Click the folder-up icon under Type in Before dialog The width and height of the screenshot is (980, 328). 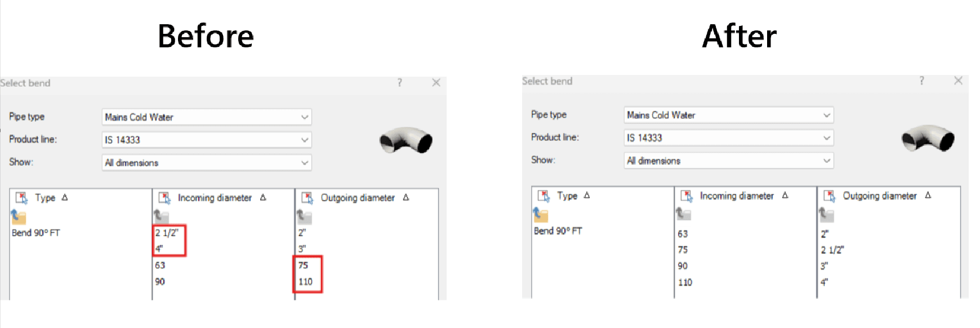point(19,216)
